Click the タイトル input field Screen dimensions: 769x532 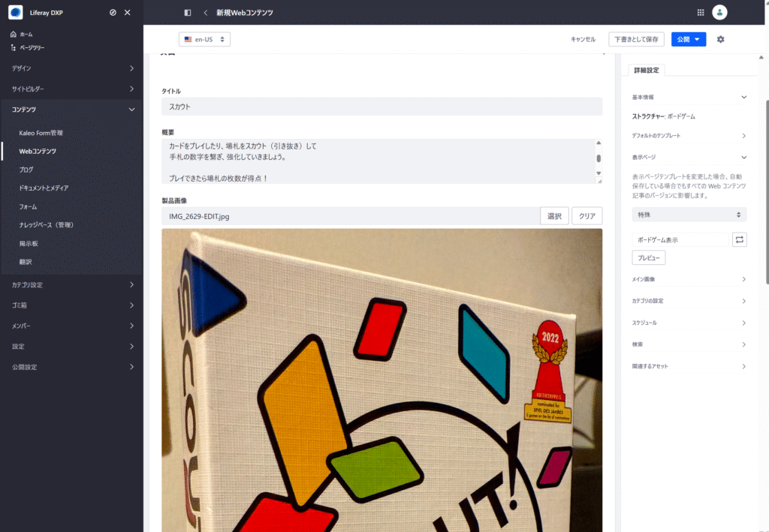point(381,107)
